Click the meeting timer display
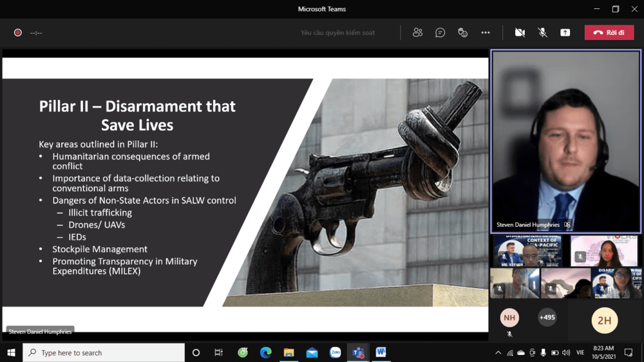 [x=36, y=33]
